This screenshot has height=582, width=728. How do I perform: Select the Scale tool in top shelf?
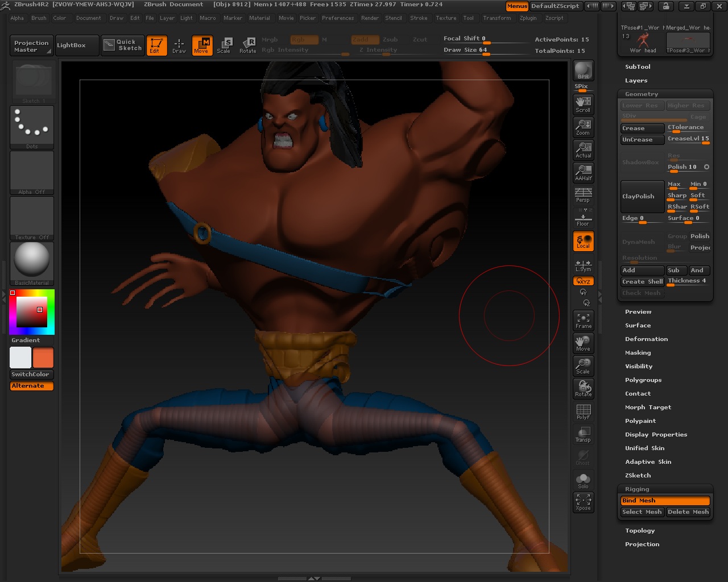click(224, 45)
